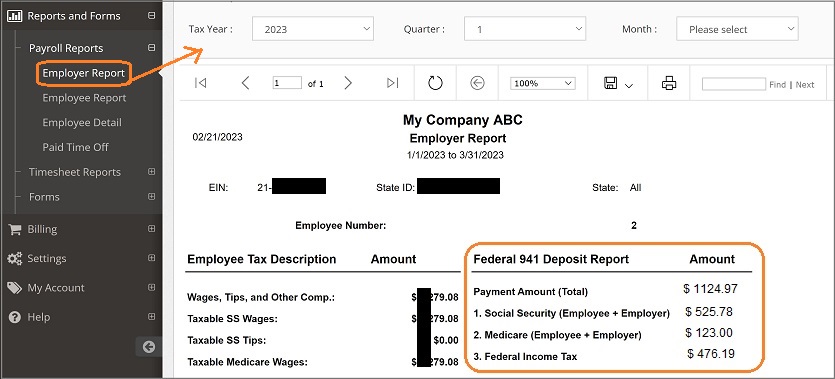The height and width of the screenshot is (379, 835).
Task: Open the 100% zoom dropdown
Action: [x=543, y=84]
